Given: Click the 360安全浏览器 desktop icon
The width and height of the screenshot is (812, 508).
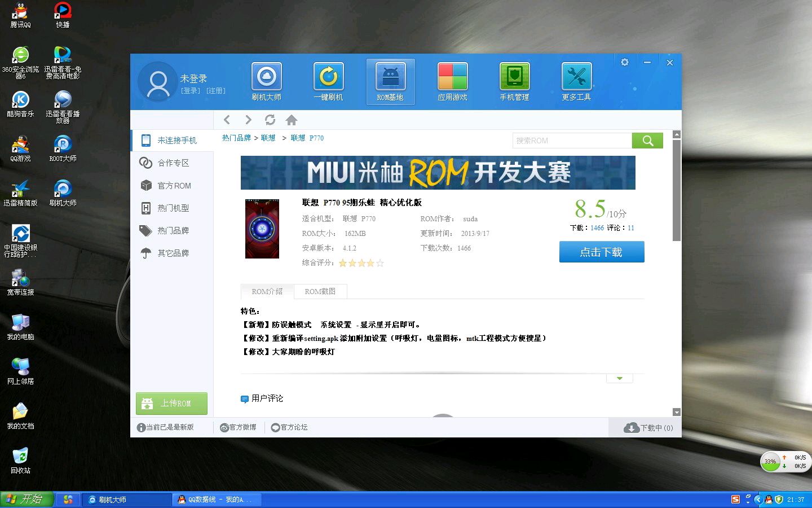Looking at the screenshot, I should pyautogui.click(x=21, y=63).
